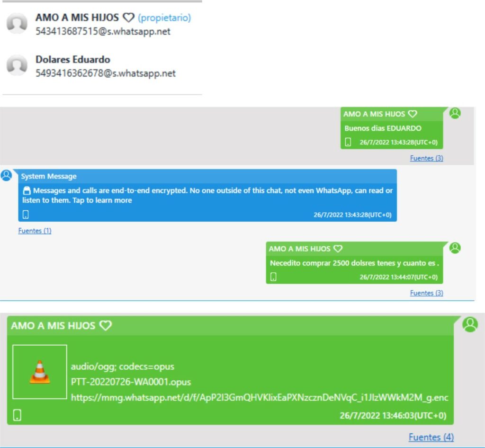The width and height of the screenshot is (485, 448).
Task: Click phone icon in Necedito comprar message
Action: coord(273,277)
